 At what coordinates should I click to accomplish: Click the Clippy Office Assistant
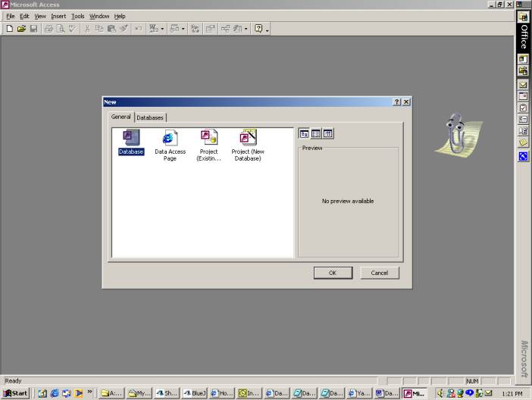pyautogui.click(x=458, y=136)
